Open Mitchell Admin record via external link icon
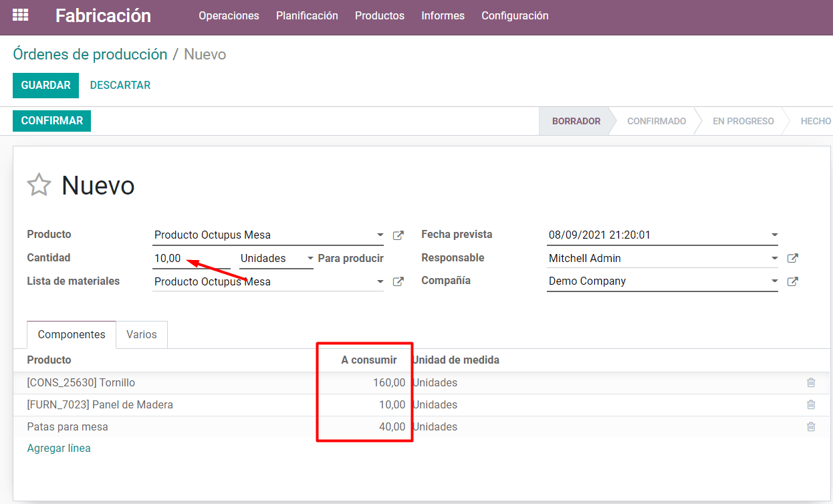This screenshot has height=504, width=833. tap(792, 257)
